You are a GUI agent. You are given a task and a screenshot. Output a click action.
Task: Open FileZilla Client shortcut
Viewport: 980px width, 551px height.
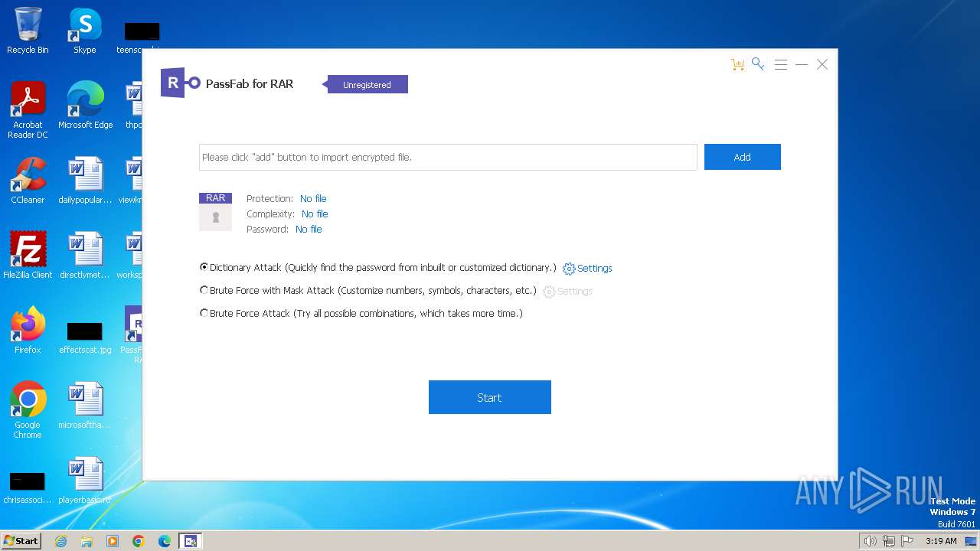click(x=28, y=256)
